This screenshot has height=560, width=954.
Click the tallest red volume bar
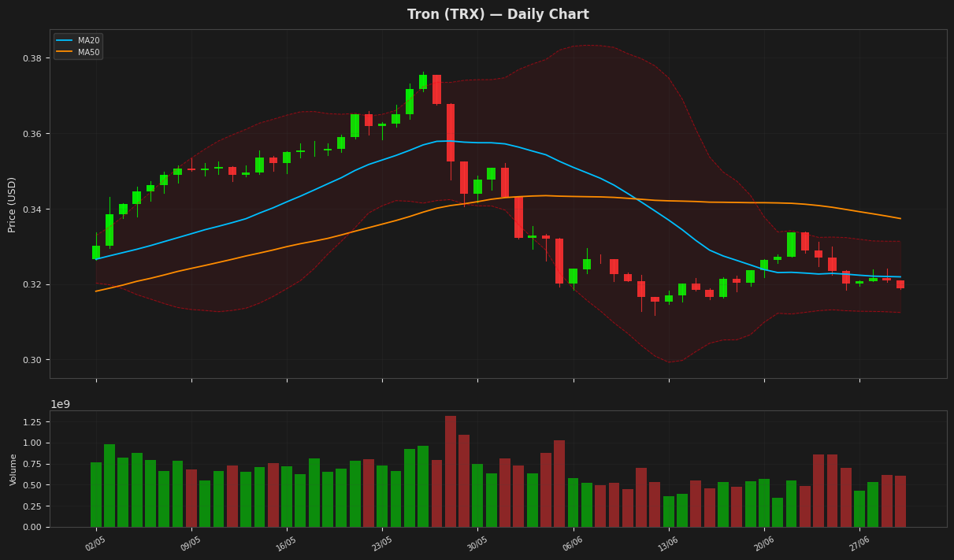pos(451,472)
